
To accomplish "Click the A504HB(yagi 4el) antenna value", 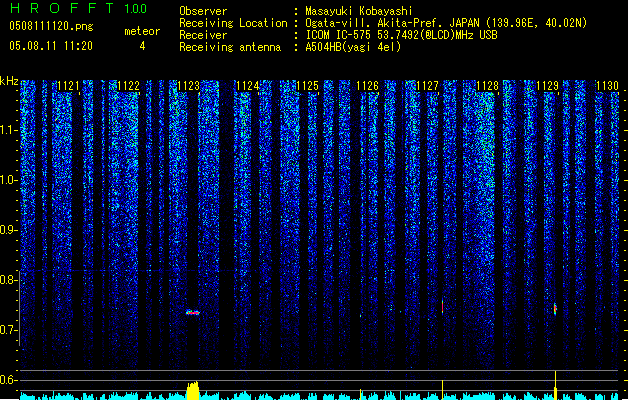I will 353,47.
